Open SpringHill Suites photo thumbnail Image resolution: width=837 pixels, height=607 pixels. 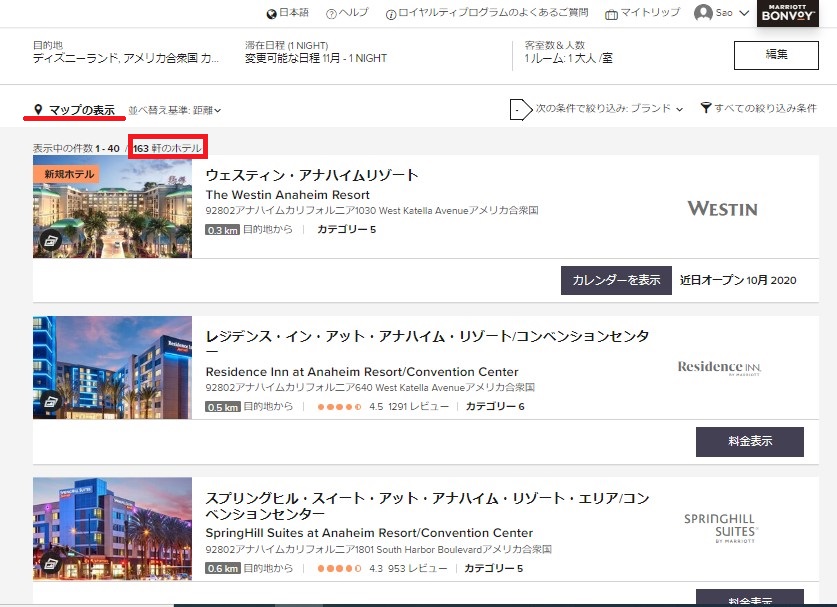coord(112,529)
